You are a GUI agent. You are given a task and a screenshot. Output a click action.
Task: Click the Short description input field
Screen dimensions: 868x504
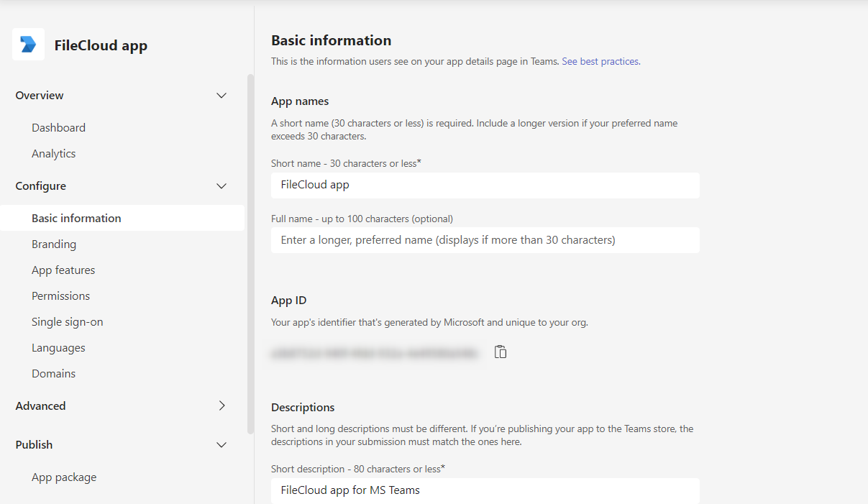click(485, 490)
